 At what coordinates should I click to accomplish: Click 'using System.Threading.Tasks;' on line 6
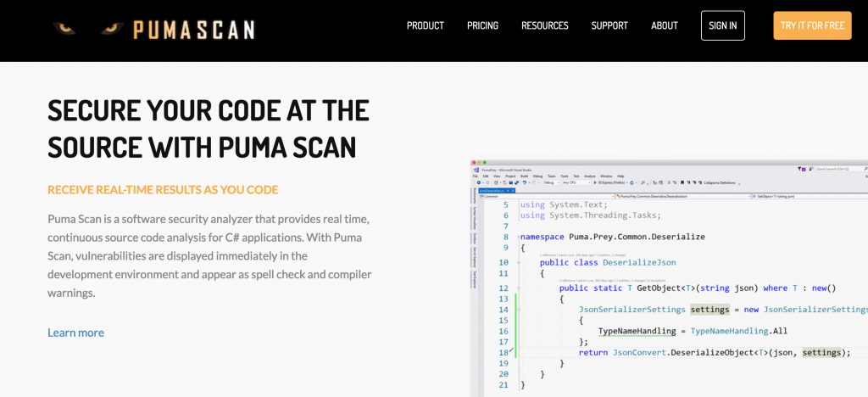point(591,215)
